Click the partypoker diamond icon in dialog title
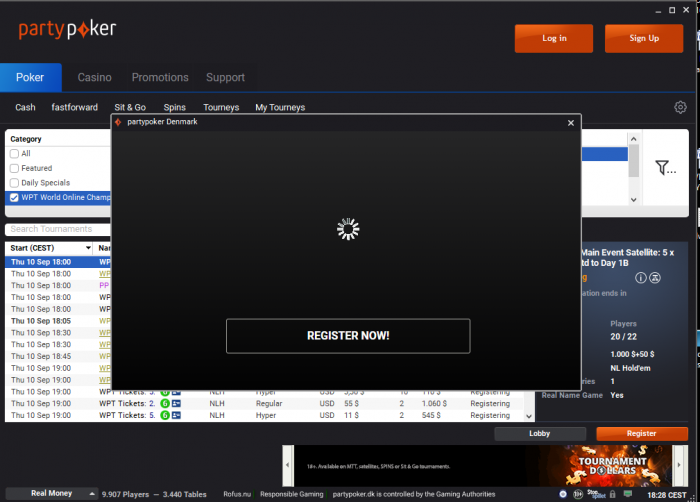This screenshot has height=502, width=700. coord(118,122)
